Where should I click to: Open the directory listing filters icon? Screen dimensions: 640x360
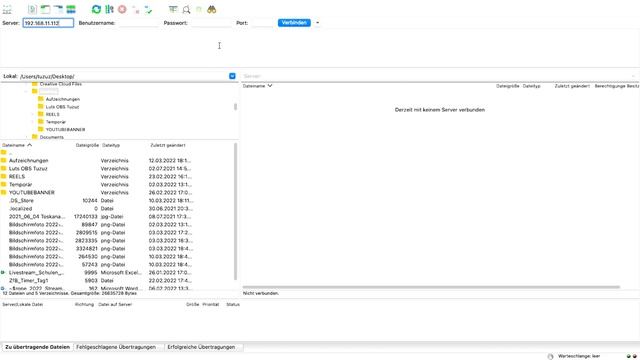(173, 9)
